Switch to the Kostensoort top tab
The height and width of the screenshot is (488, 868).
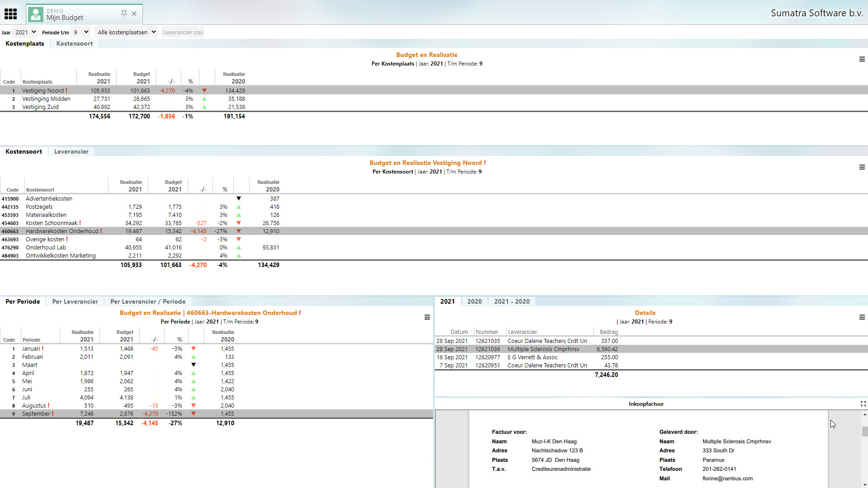75,43
